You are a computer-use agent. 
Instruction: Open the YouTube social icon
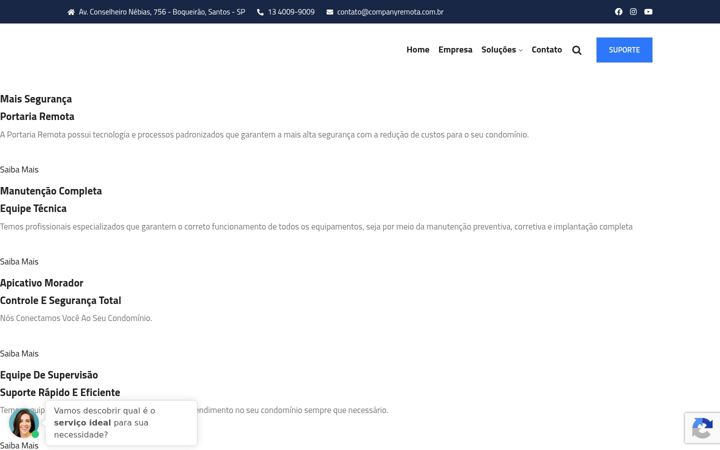[x=648, y=12]
